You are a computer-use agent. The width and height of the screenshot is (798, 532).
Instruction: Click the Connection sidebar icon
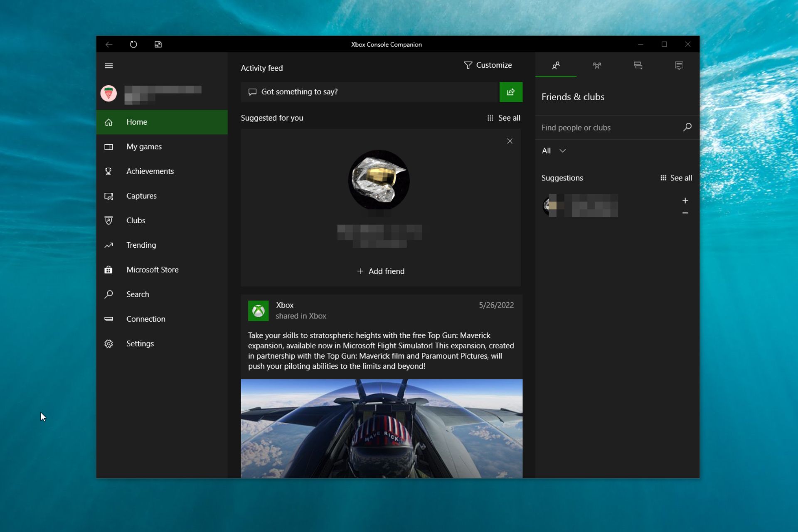(x=108, y=319)
